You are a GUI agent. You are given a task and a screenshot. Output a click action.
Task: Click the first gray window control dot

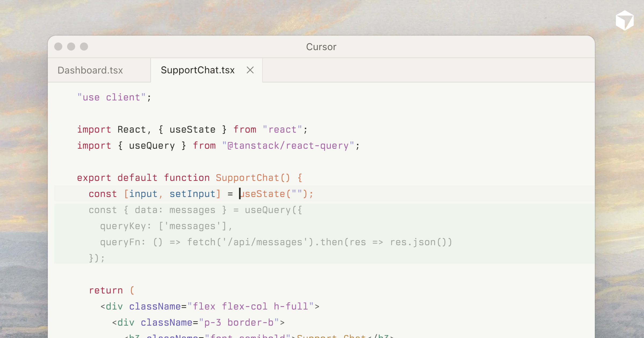[x=58, y=47]
